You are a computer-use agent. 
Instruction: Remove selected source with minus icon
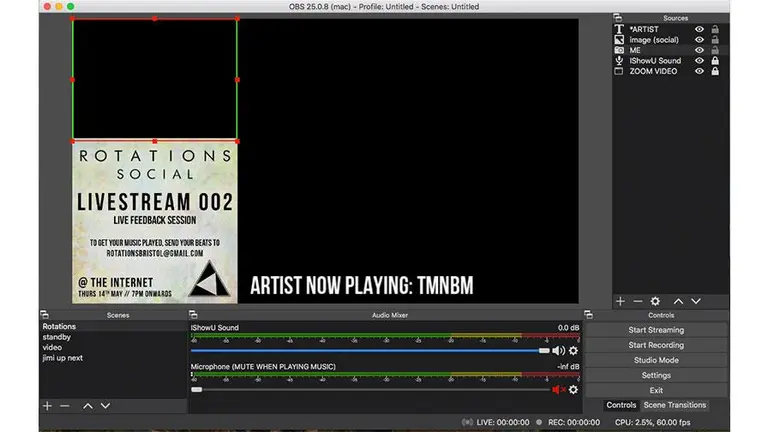point(637,301)
